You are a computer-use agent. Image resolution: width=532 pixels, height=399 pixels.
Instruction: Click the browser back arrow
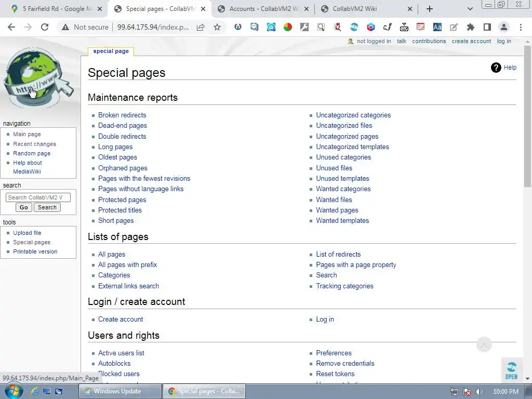[x=11, y=27]
